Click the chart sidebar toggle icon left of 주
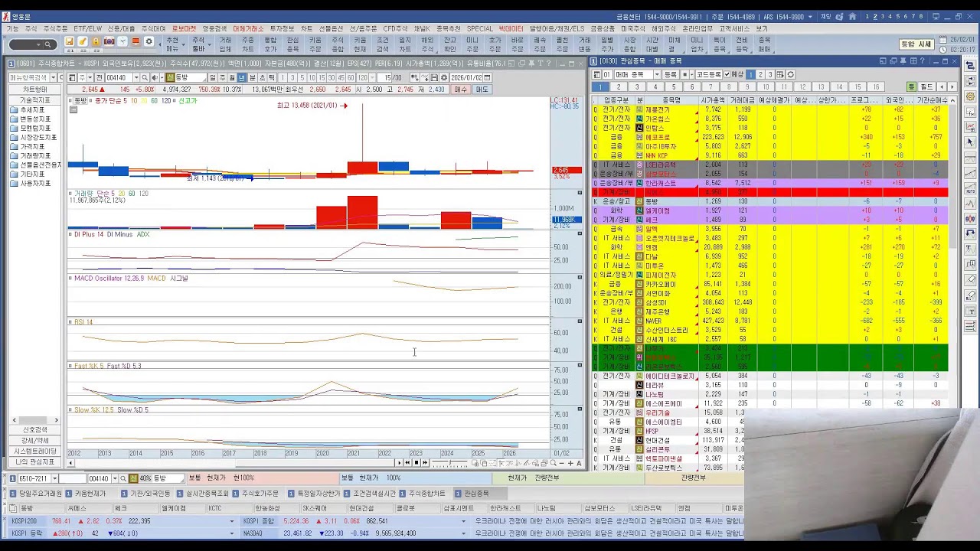 point(73,77)
